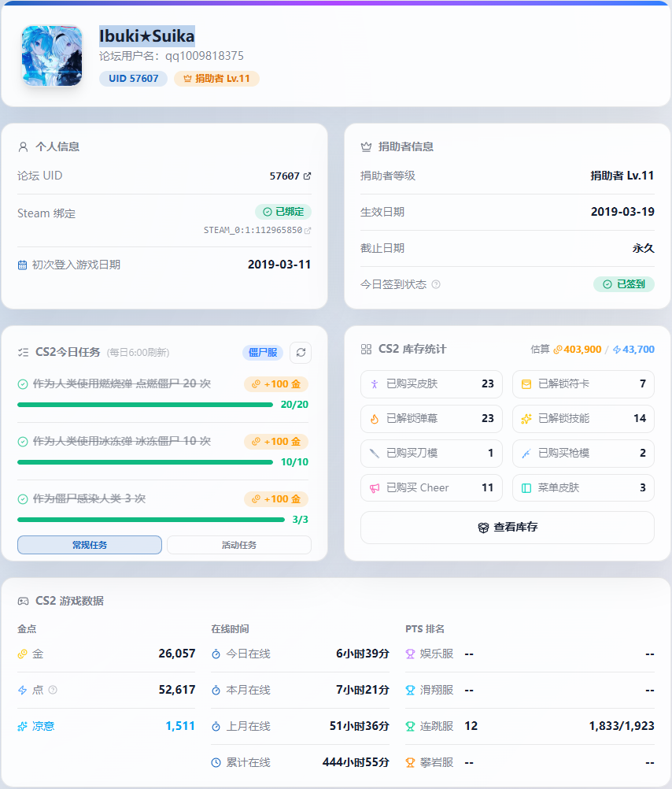Click the completed check icon for 冰冻弹 task
This screenshot has width=672, height=789.
pos(23,442)
